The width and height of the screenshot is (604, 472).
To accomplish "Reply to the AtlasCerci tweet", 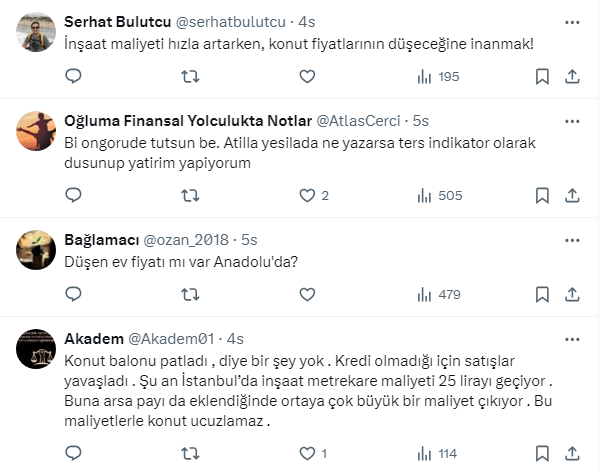I will [73, 196].
